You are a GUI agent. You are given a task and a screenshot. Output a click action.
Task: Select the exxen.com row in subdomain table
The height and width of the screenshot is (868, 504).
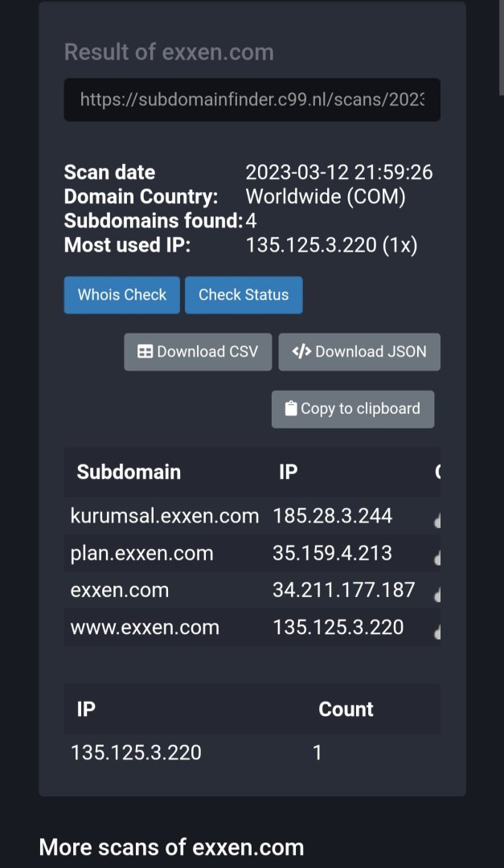[252, 590]
